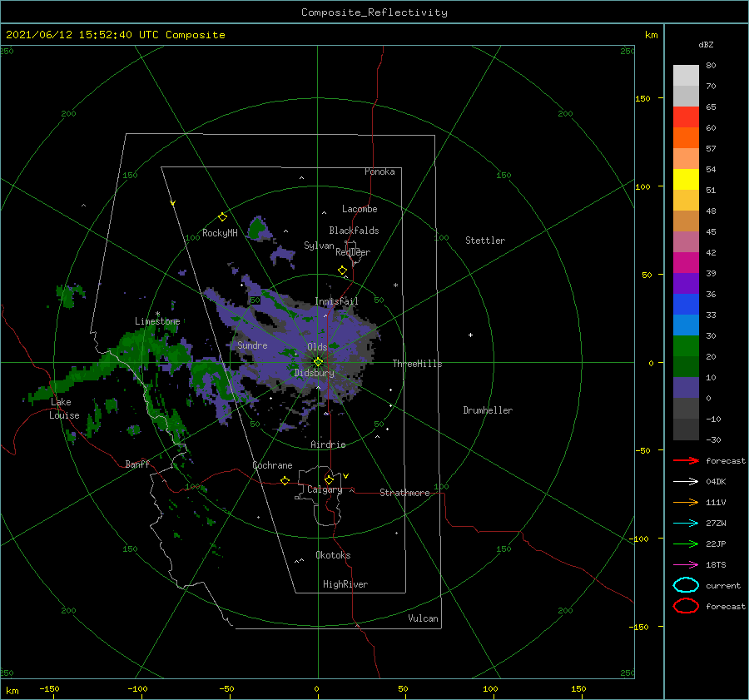Click the red forecast arrow in legend
Image resolution: width=749 pixels, height=700 pixels.
pyautogui.click(x=686, y=460)
